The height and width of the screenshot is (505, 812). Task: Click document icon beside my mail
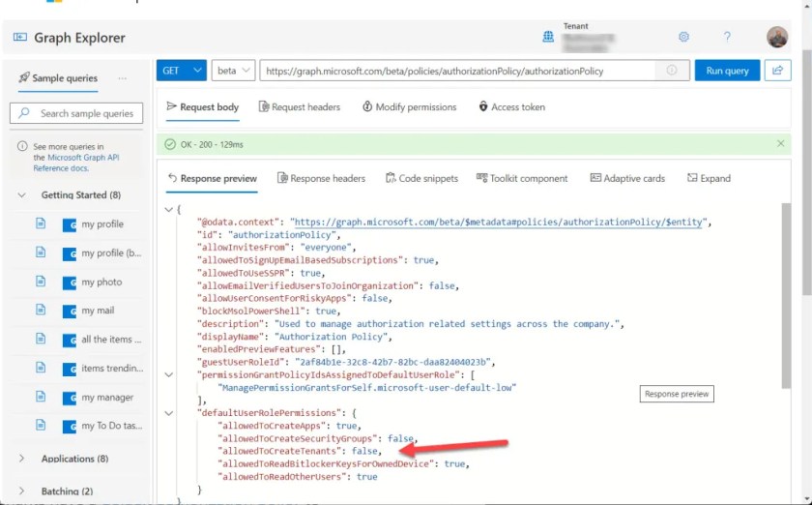click(x=41, y=310)
